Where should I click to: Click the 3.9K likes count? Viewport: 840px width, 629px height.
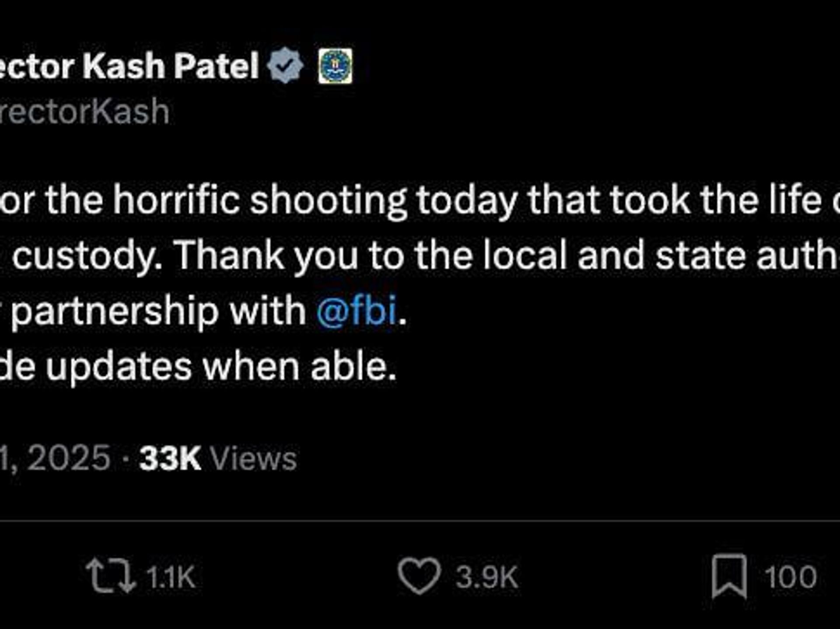486,576
